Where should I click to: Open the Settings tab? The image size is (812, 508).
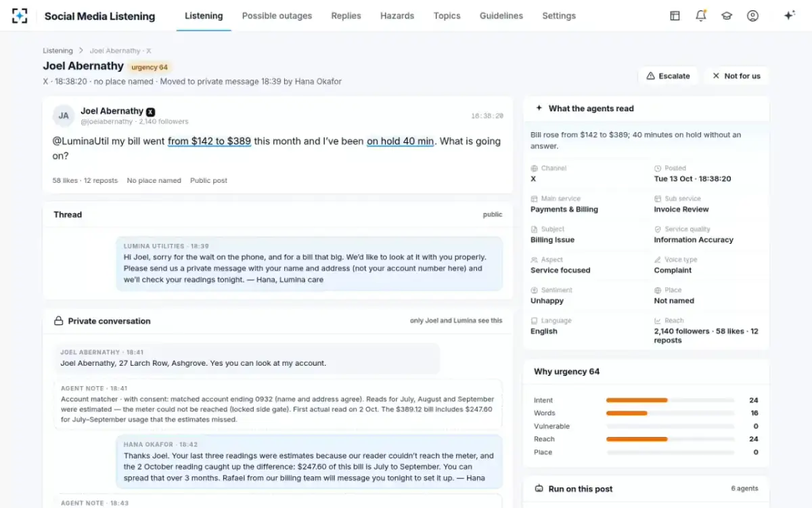559,16
